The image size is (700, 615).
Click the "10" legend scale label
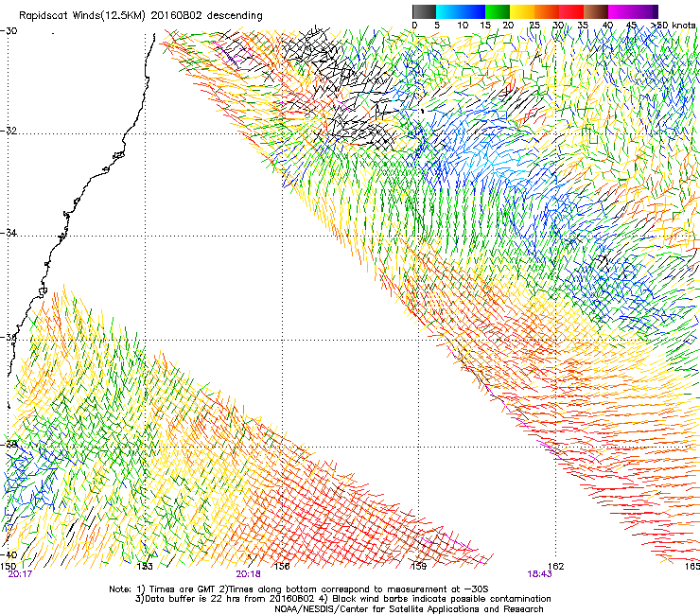coord(463,26)
